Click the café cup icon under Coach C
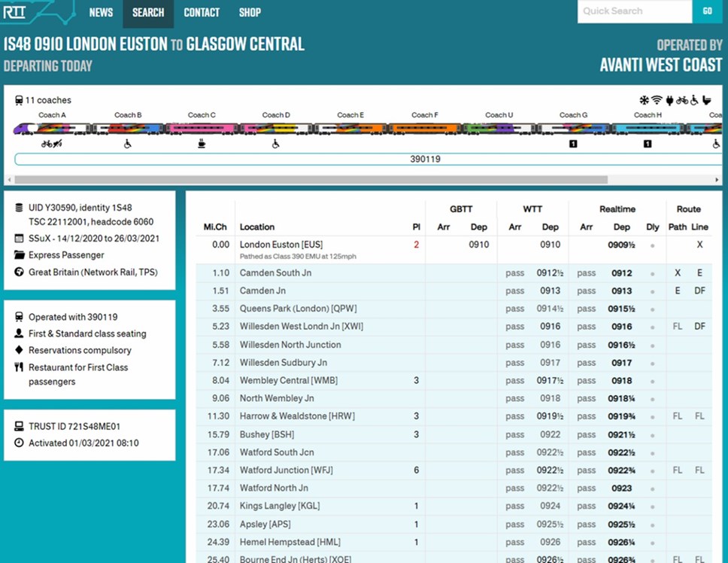 202,144
